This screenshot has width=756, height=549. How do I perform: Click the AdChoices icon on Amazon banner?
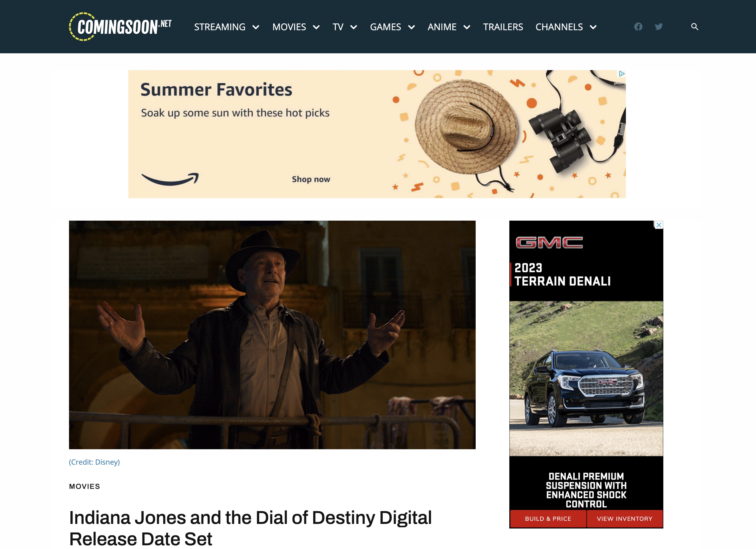click(622, 74)
